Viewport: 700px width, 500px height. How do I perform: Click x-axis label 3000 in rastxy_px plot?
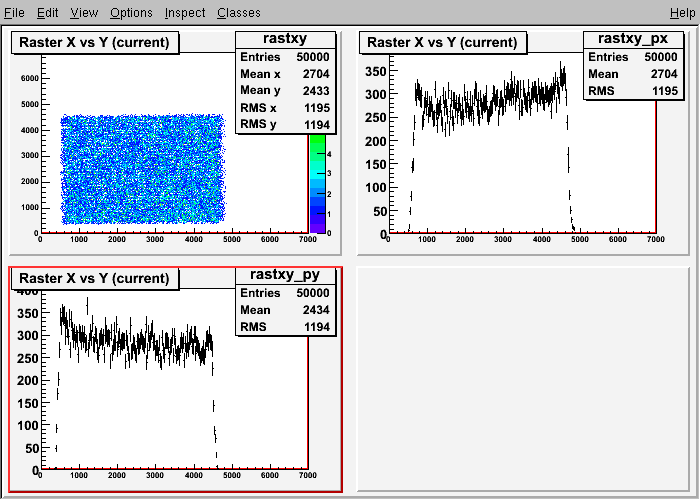(x=503, y=239)
